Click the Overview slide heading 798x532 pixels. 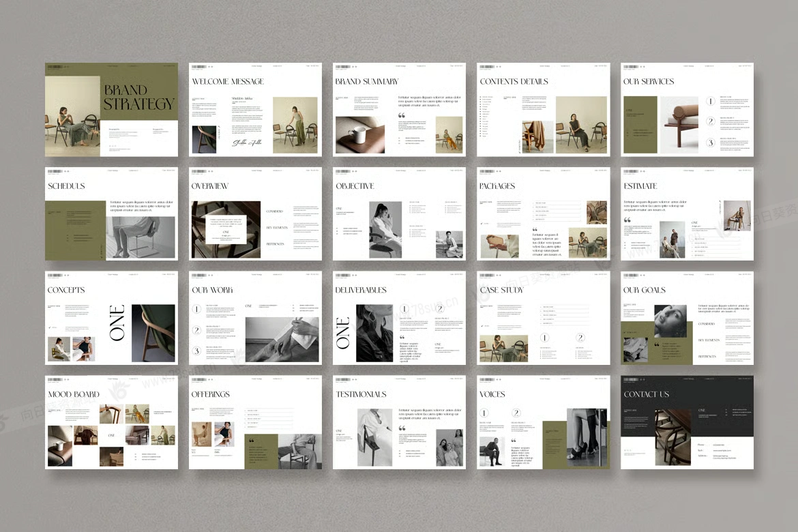(x=210, y=186)
